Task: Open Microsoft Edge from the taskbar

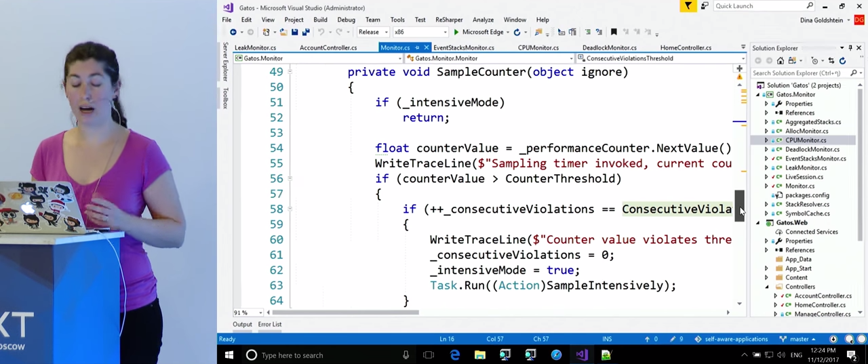Action: pos(454,355)
